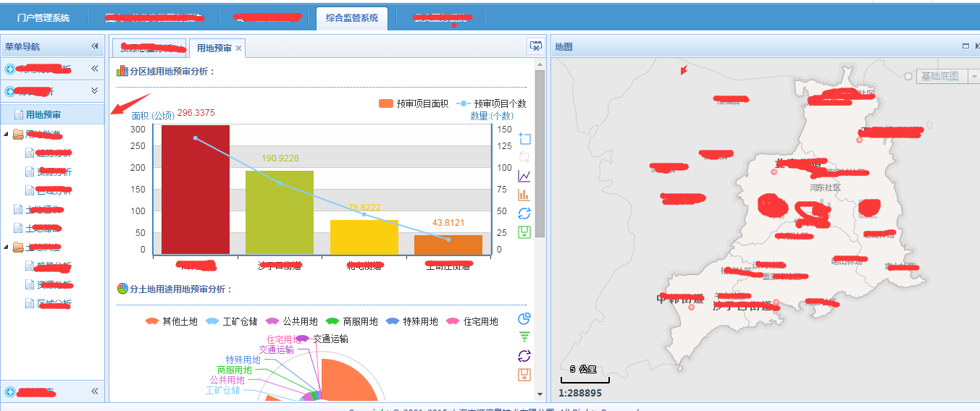980x411 pixels.
Task: Click the 工矿仓储 callout label beside pie
Action: pyautogui.click(x=222, y=390)
